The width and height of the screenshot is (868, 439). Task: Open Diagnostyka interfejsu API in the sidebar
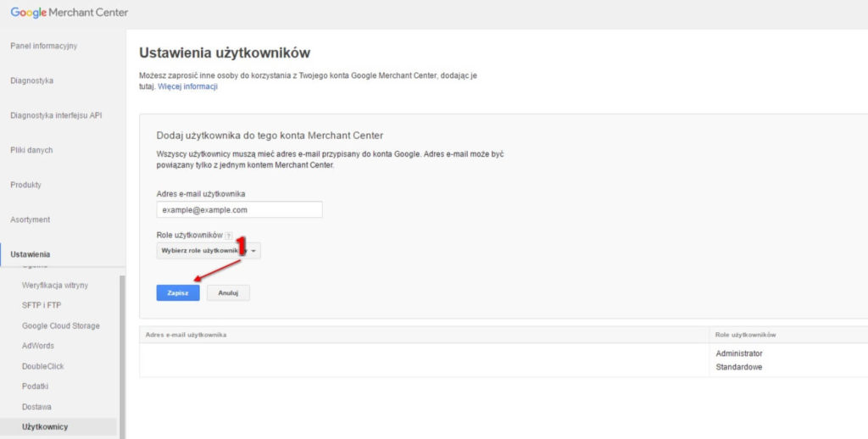[56, 115]
